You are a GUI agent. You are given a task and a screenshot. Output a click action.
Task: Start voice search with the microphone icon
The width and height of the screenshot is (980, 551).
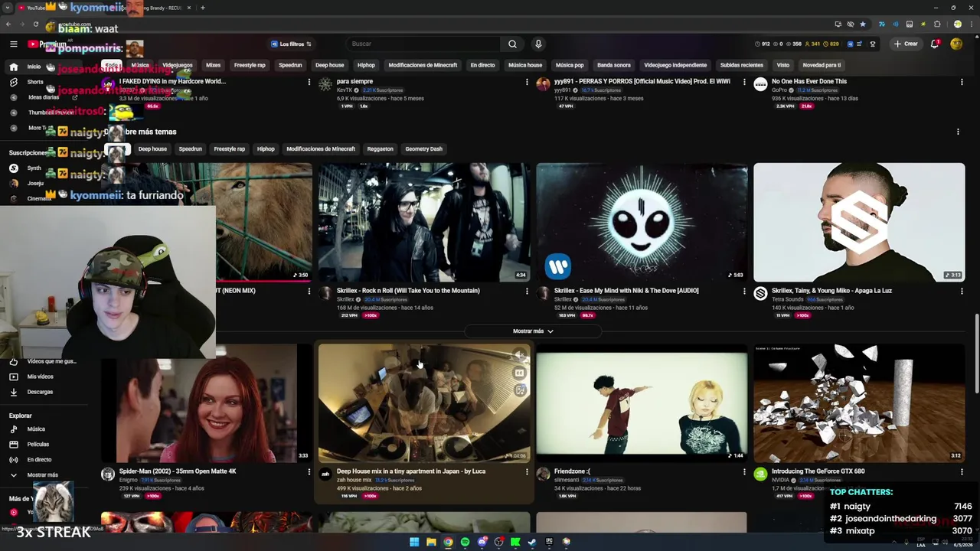(538, 44)
